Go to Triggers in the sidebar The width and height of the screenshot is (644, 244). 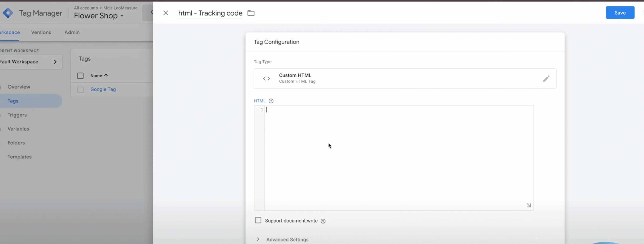pyautogui.click(x=17, y=115)
